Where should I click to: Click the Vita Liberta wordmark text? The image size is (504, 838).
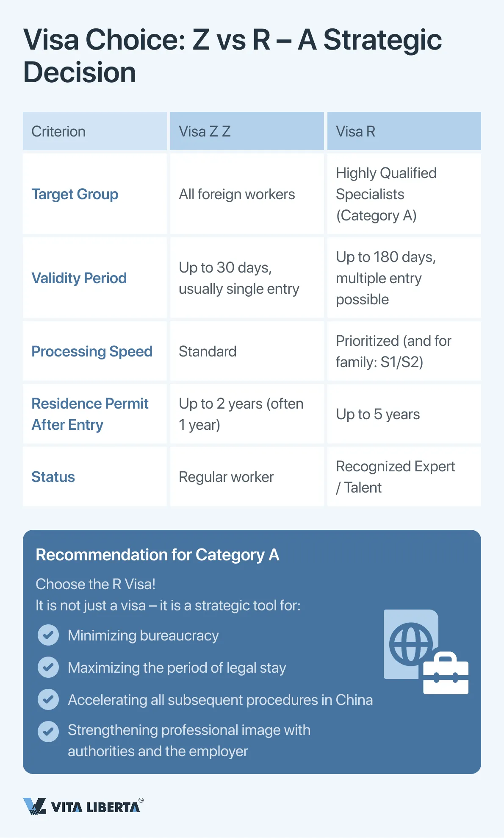pos(95,807)
